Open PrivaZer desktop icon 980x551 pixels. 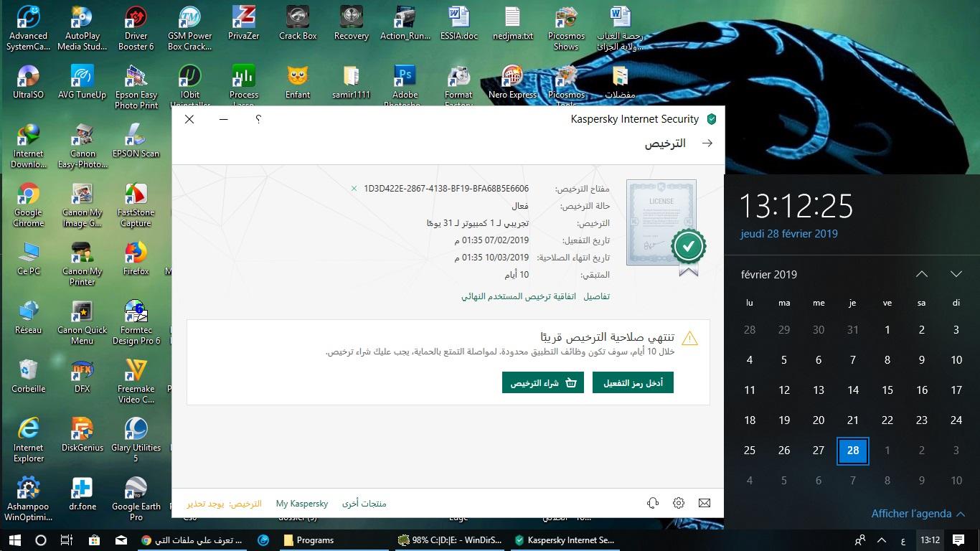coord(244,24)
